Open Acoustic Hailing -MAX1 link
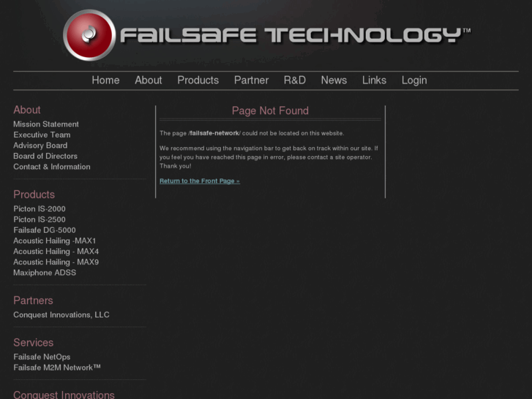Image resolution: width=532 pixels, height=399 pixels. pyautogui.click(x=55, y=241)
